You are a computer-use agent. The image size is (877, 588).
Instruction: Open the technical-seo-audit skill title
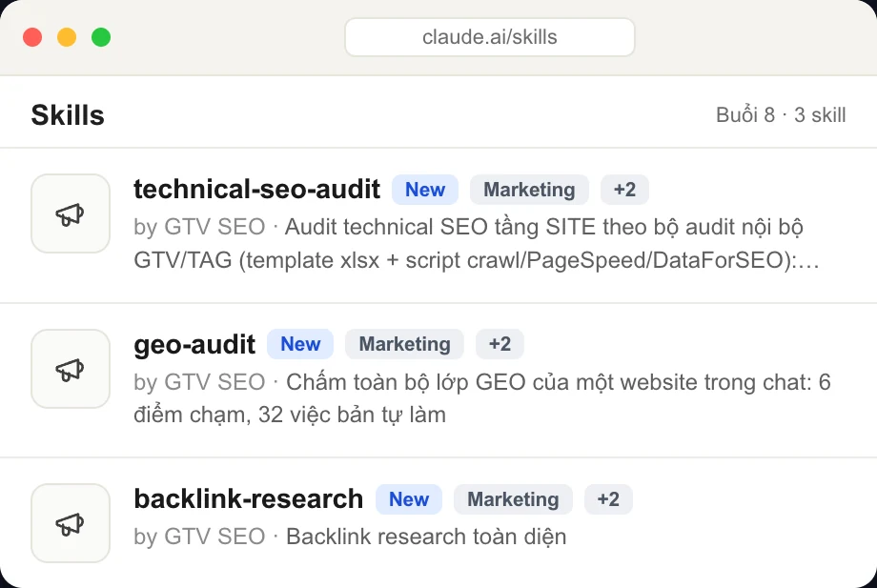[256, 189]
